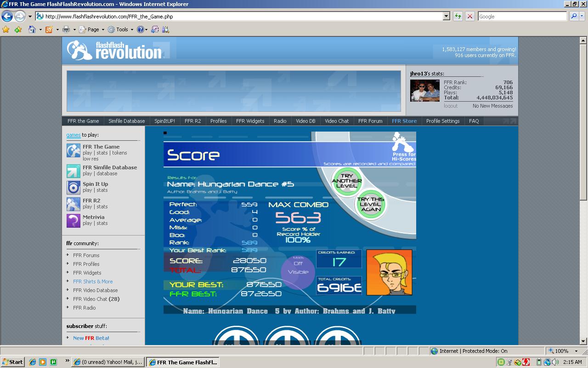Screen dimensions: 588x368
Task: Open the Page menu dropdown
Action: [92, 29]
